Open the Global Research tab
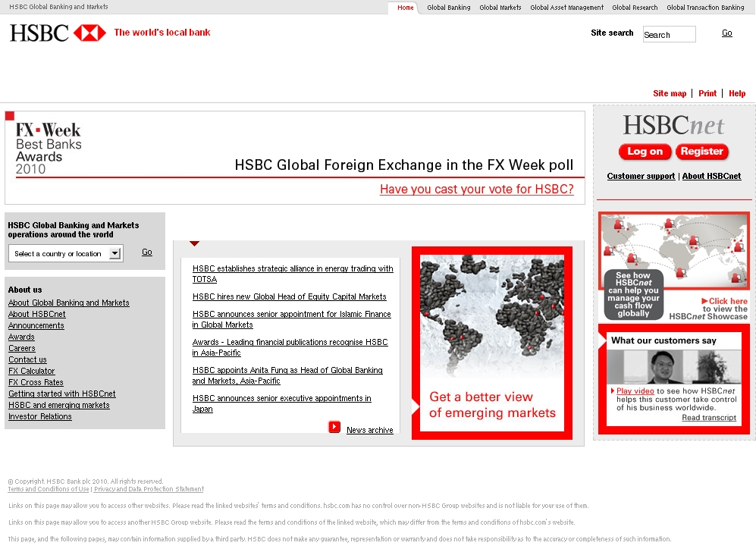756x552 pixels. pyautogui.click(x=635, y=8)
